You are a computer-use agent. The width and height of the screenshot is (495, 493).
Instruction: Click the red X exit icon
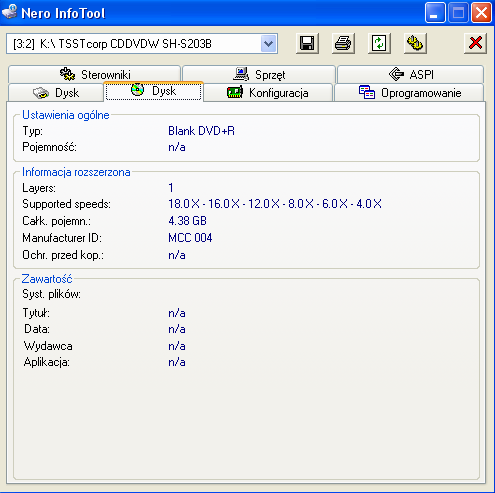click(x=475, y=43)
